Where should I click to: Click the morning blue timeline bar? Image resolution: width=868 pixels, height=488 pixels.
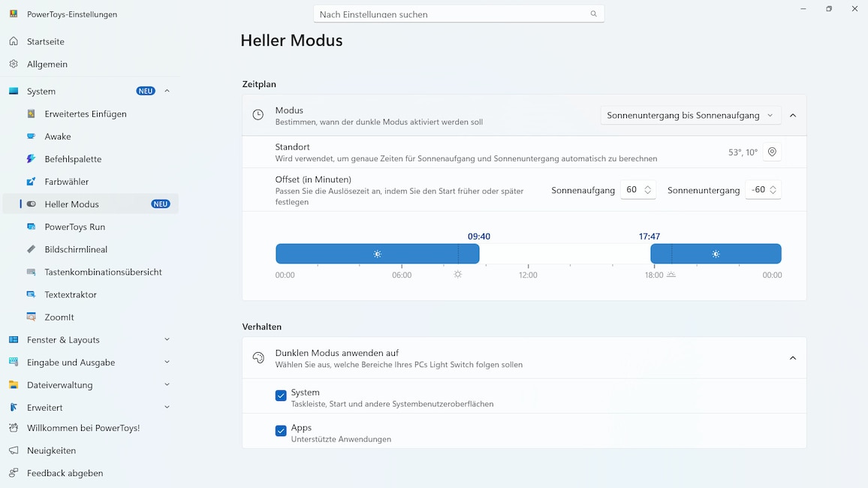coord(378,254)
